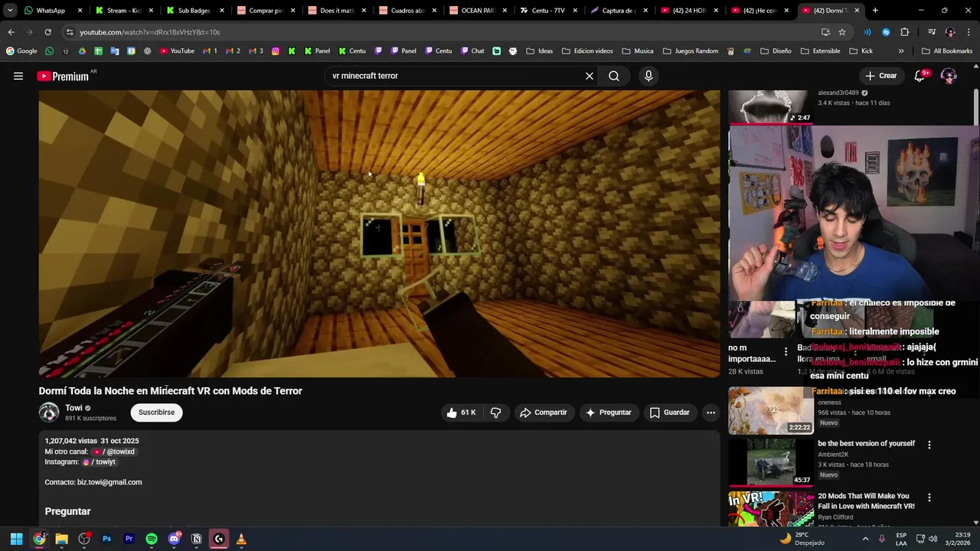Open Chat Twitch bookmark
This screenshot has height=551, width=980.
472,51
